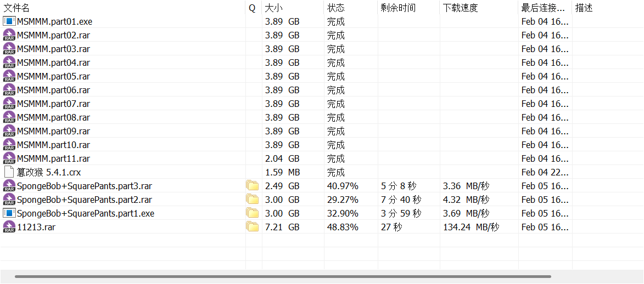The width and height of the screenshot is (644, 284).
Task: Click the RAR icon of MSMMM.part05.rar
Action: [x=9, y=76]
